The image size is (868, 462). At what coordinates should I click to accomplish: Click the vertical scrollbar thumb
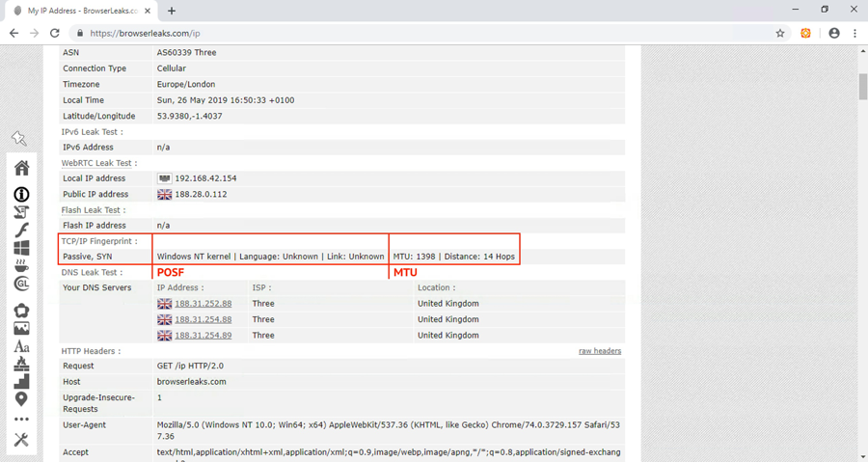862,86
